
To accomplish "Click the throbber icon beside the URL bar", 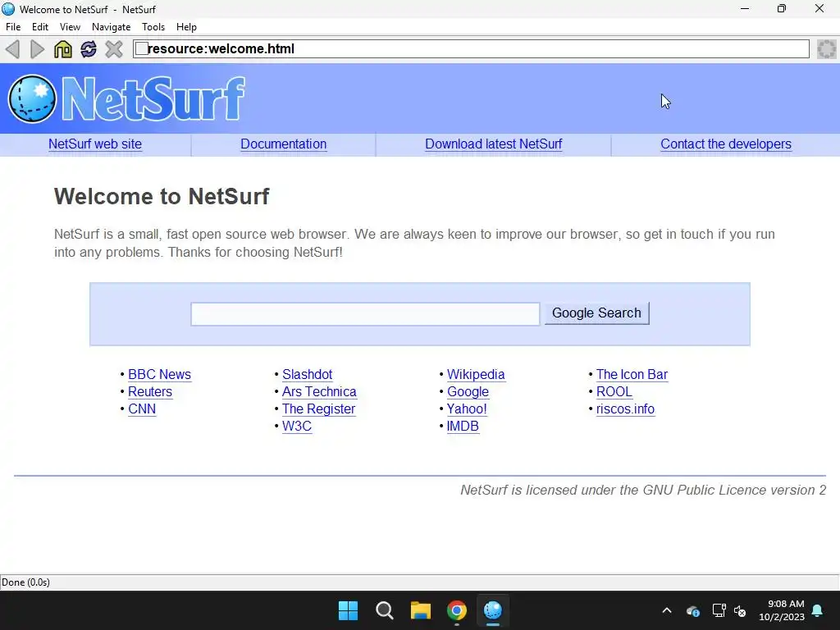I will point(827,49).
